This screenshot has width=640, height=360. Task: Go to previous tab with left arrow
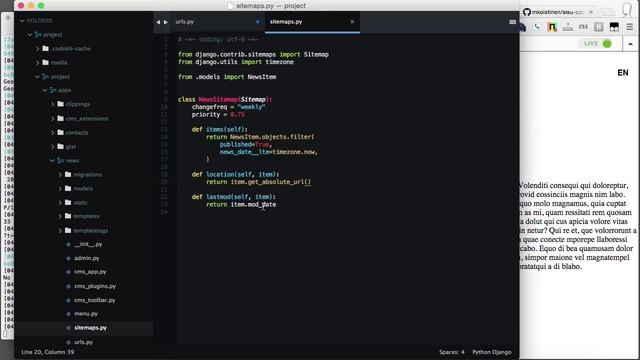[x=158, y=22]
